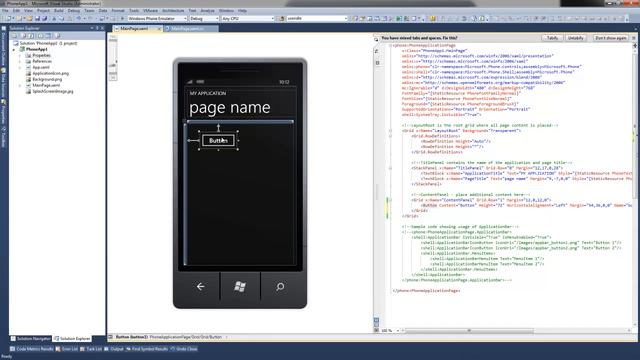Click the phone Search hardware button
Screen dimensions: 640x360
coord(280,287)
